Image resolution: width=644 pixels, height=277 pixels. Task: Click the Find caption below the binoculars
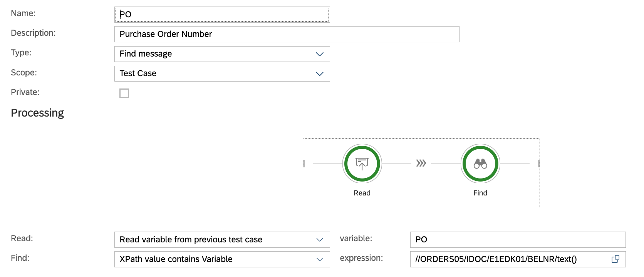click(480, 193)
